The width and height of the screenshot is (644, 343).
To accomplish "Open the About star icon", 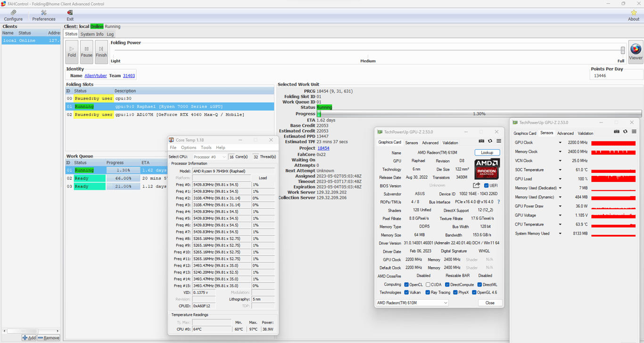I will point(634,16).
